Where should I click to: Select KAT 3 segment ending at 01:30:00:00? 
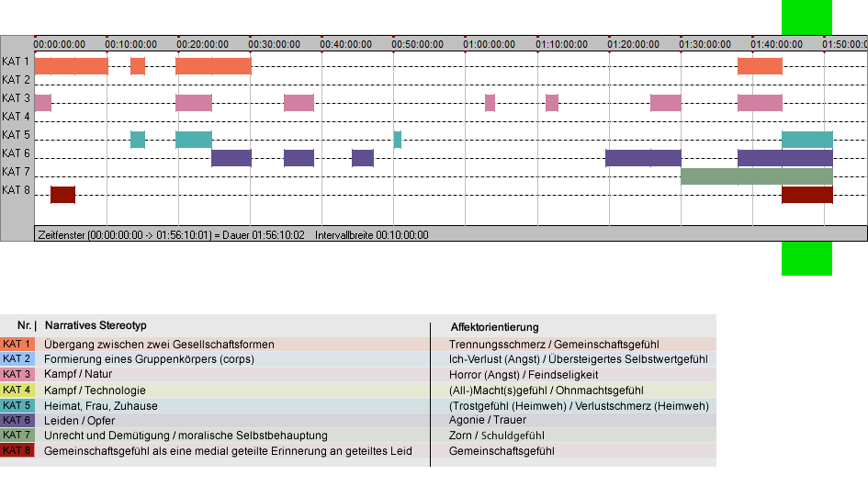666,103
